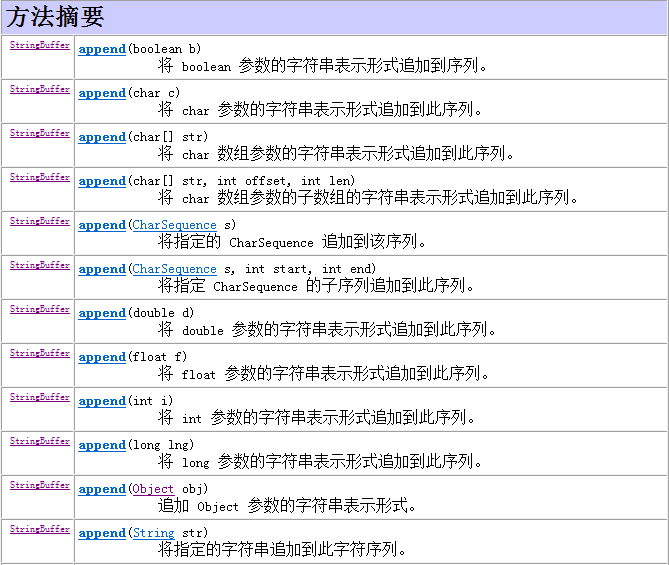Follow CharSequence type link in append(CharSequence s)
Screen dimensions: 669x565
point(175,225)
